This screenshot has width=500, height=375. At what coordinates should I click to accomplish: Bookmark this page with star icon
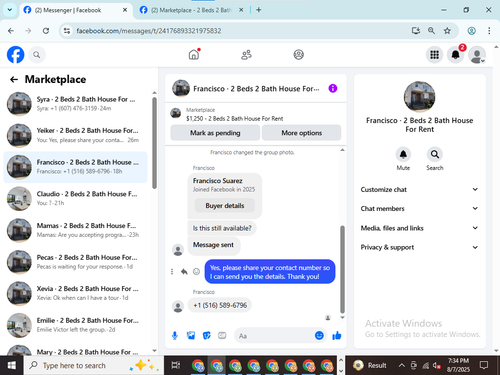tap(447, 31)
